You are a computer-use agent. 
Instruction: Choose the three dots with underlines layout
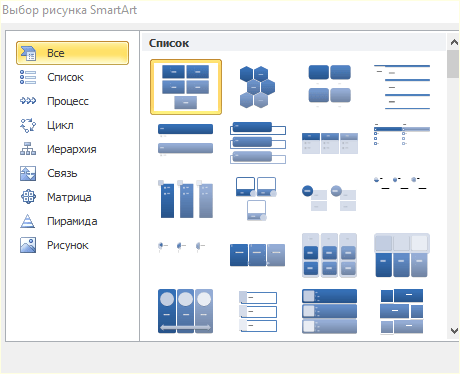tap(400, 183)
